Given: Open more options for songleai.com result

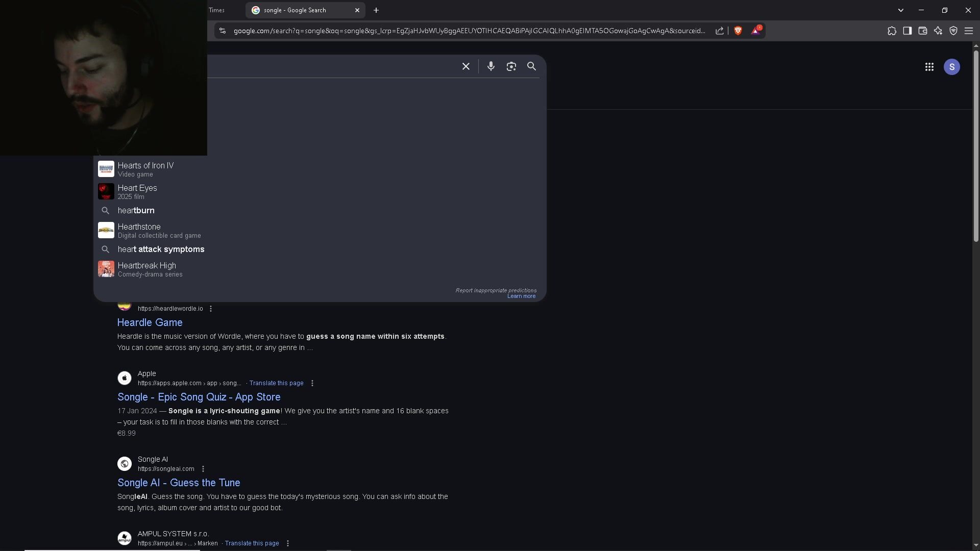Looking at the screenshot, I should pyautogui.click(x=203, y=469).
